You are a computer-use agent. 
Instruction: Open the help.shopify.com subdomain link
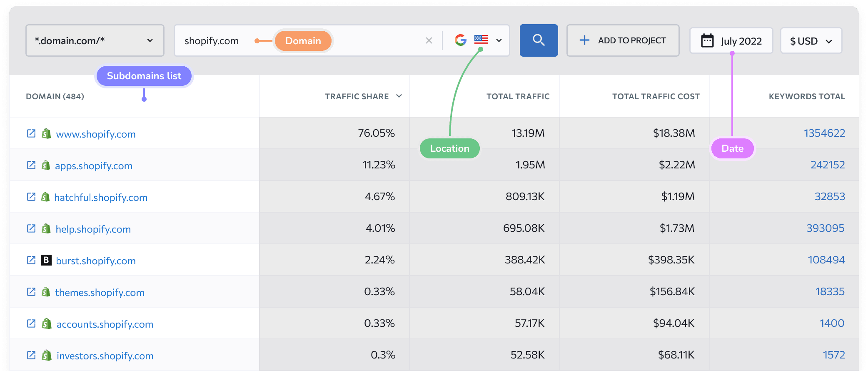[93, 229]
